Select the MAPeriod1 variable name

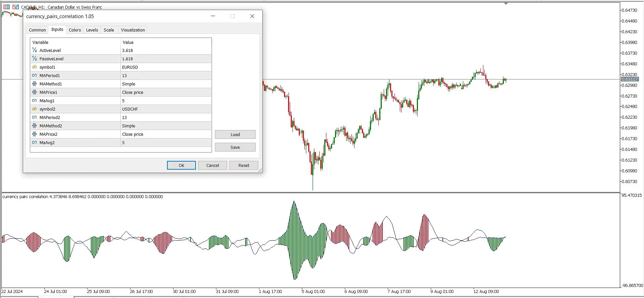coord(50,75)
